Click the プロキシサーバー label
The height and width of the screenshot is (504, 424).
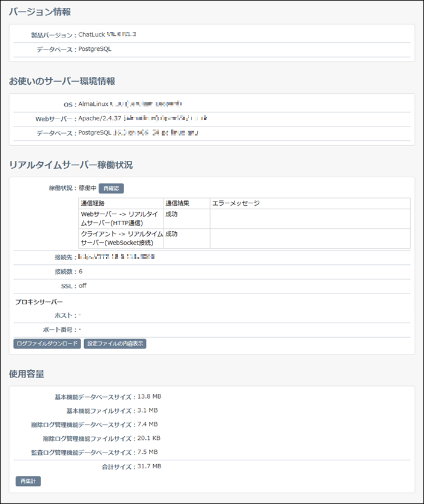[x=39, y=301]
